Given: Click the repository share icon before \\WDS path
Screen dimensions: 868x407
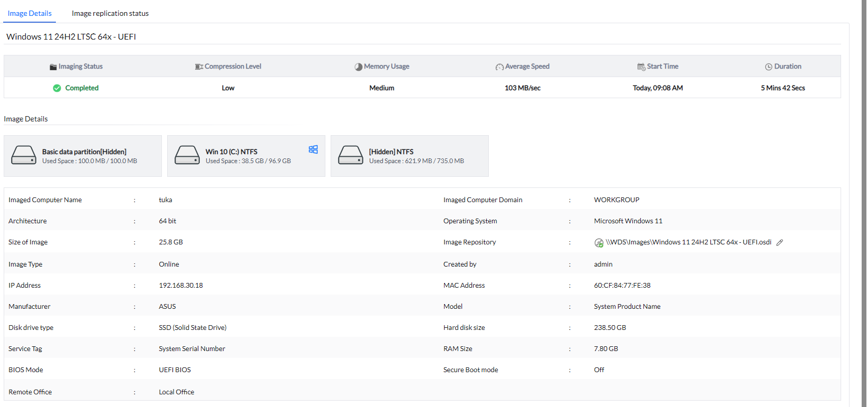Looking at the screenshot, I should coord(599,243).
